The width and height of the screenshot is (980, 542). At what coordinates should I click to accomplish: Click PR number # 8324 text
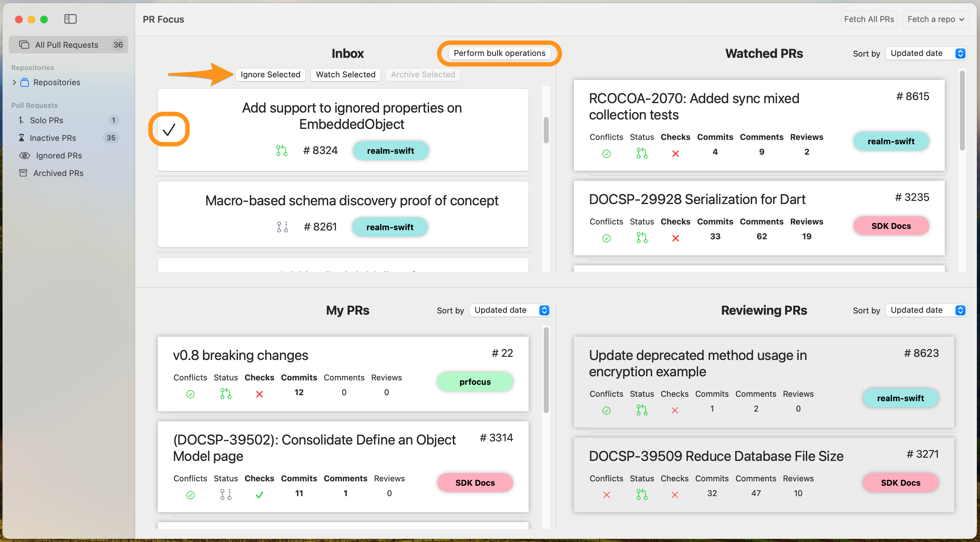pyautogui.click(x=320, y=151)
